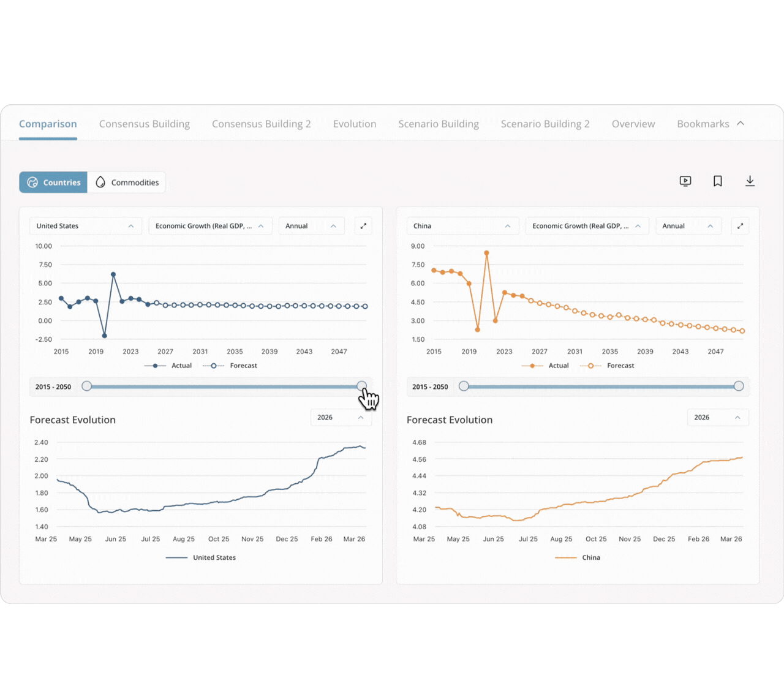Toggle China line in evolution legend

pyautogui.click(x=578, y=557)
